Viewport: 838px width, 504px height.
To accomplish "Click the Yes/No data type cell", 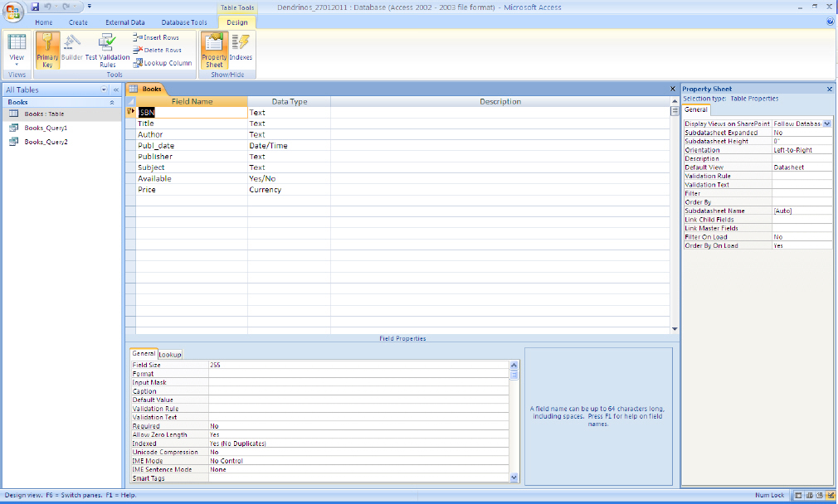I will coord(289,178).
